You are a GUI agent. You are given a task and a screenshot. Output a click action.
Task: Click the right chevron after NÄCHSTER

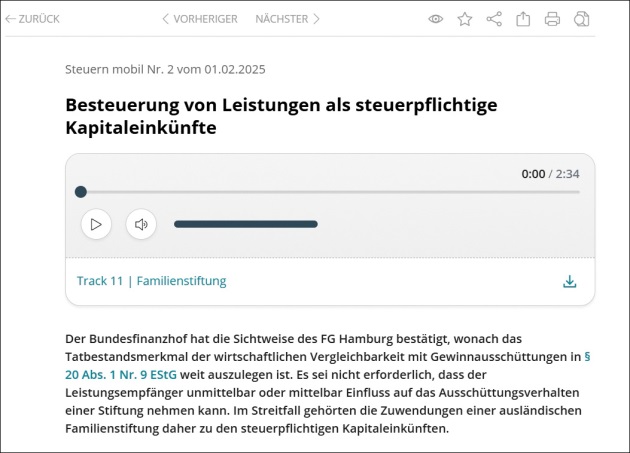pos(316,19)
